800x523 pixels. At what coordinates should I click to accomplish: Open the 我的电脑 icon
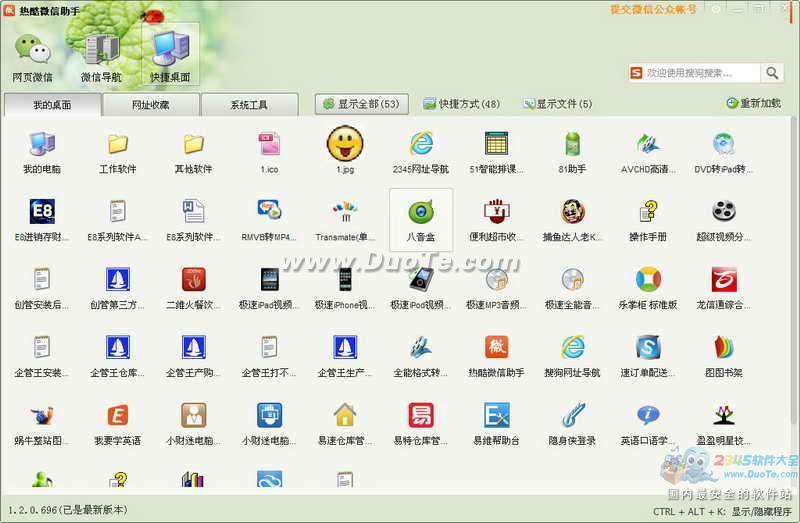tap(42, 153)
